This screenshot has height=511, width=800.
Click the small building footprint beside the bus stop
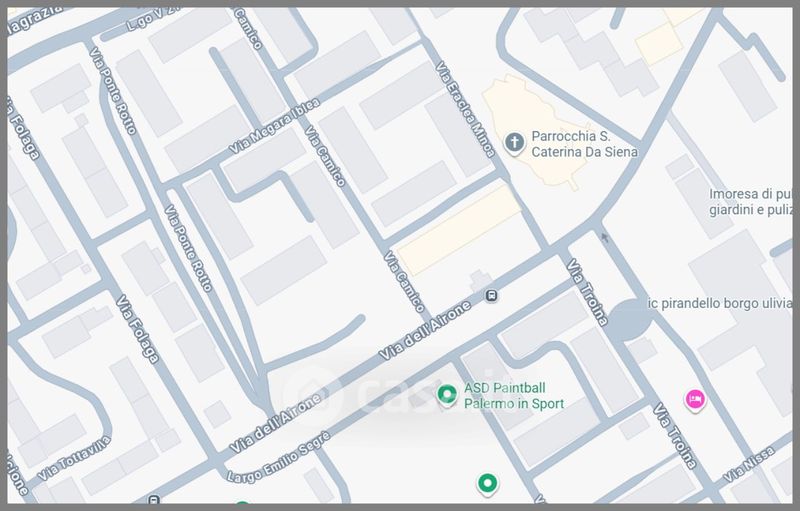click(478, 279)
